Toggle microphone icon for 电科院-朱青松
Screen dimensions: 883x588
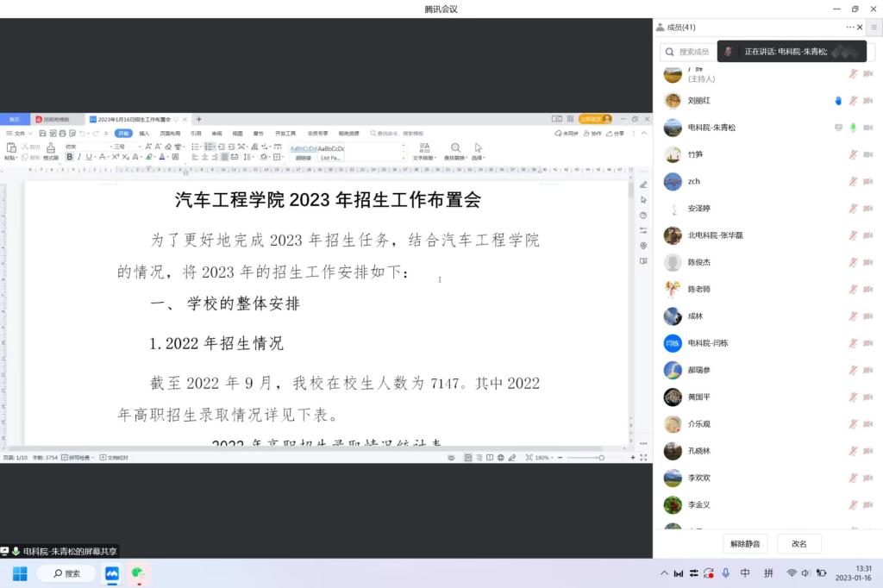853,128
